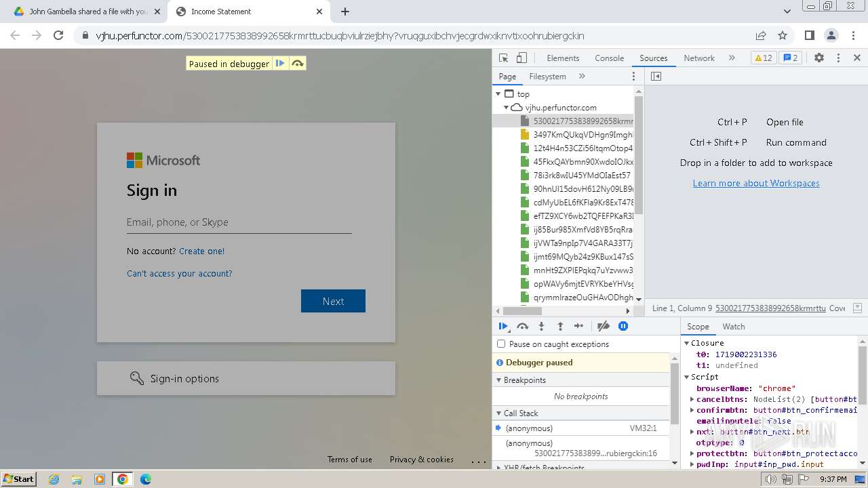The width and height of the screenshot is (868, 488).
Task: Open Privacy & cookies link
Action: [x=422, y=460]
